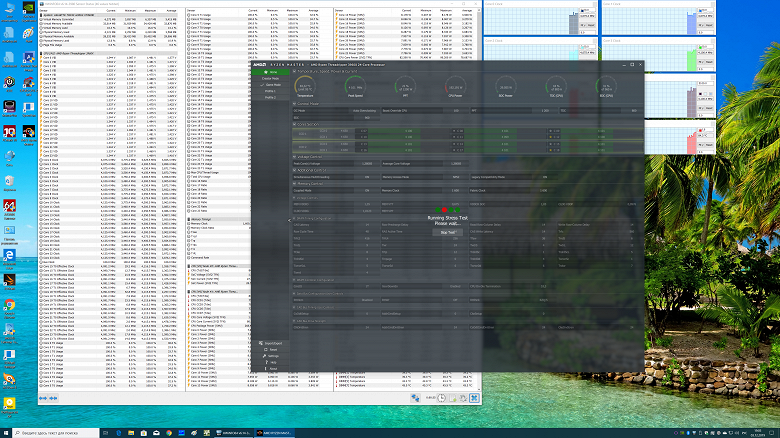Click HWiNFO blue close sensors icon
This screenshot has width=780, height=438.
[x=474, y=398]
